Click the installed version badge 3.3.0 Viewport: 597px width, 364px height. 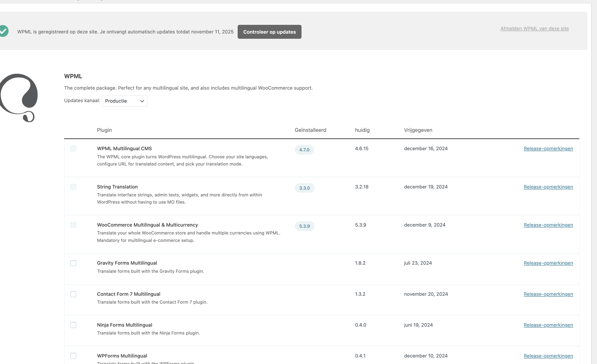tap(304, 188)
